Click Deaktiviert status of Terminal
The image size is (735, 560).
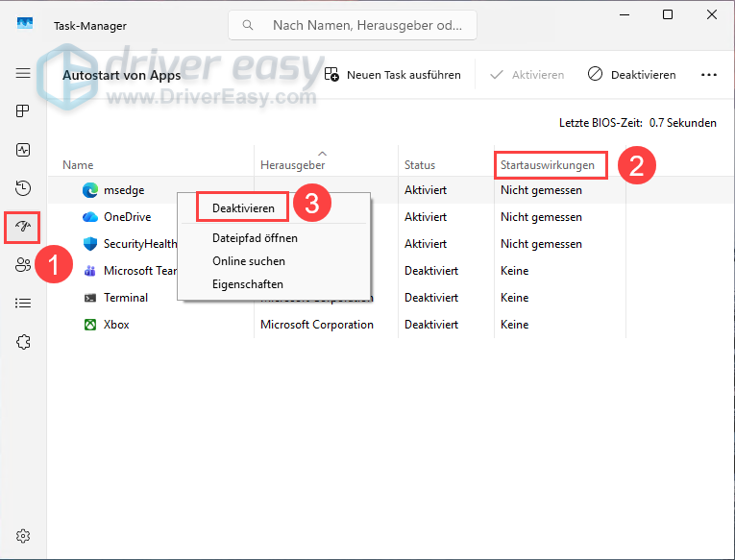[x=430, y=298]
